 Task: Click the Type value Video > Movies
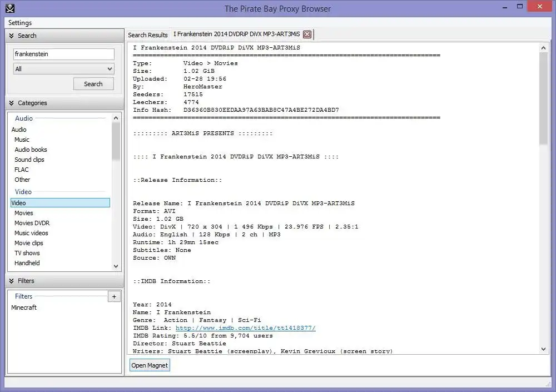[211, 63]
